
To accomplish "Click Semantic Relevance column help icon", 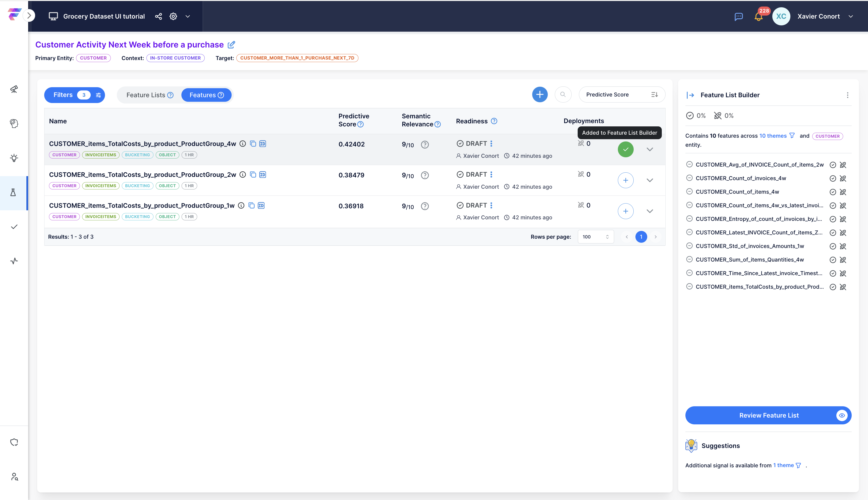I will (x=438, y=124).
